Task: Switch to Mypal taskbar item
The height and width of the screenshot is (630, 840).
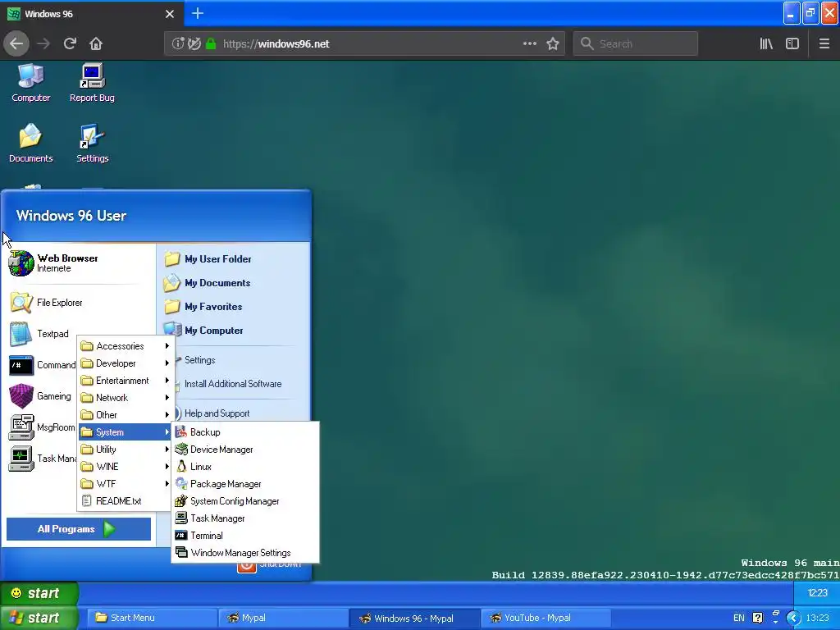Action: click(283, 618)
